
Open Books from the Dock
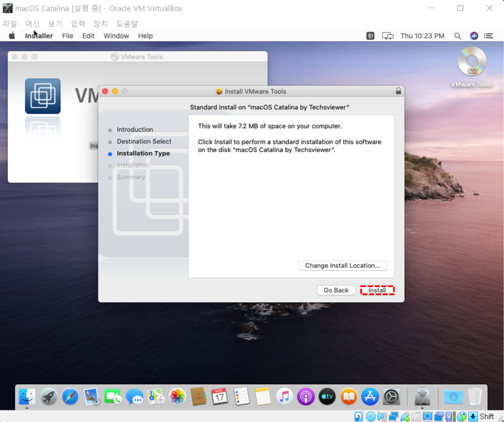click(x=349, y=396)
